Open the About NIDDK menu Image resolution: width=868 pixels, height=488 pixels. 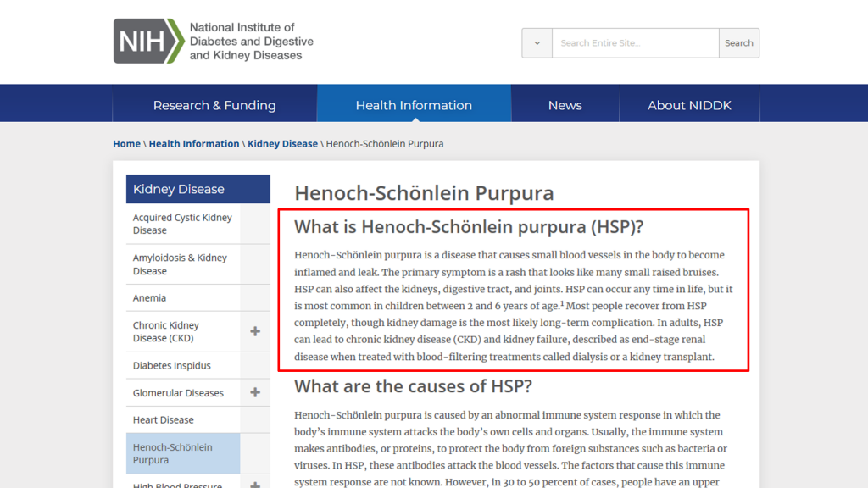click(x=689, y=105)
